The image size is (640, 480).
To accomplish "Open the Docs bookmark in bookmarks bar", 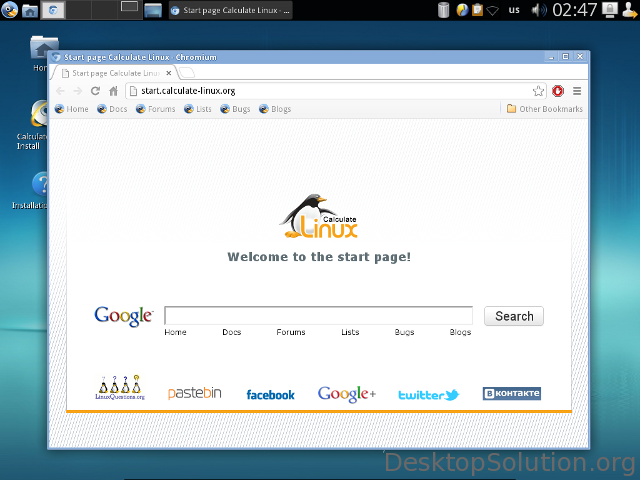I will click(112, 109).
